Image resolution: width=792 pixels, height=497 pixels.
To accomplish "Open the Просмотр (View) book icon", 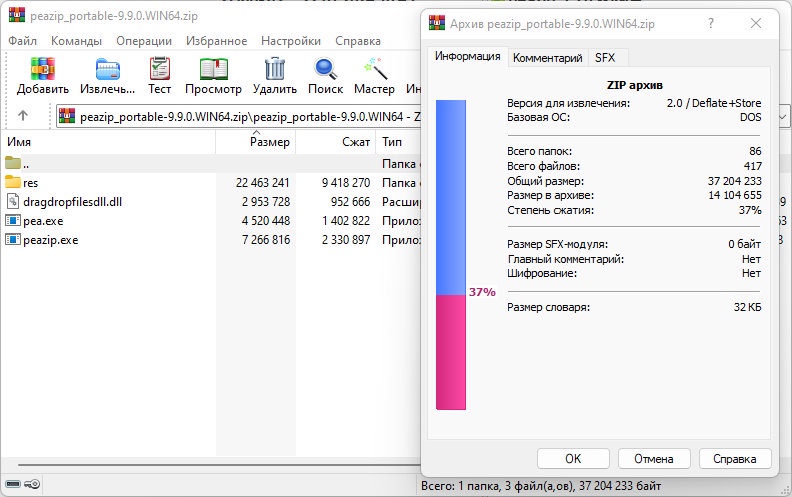I will click(x=213, y=69).
